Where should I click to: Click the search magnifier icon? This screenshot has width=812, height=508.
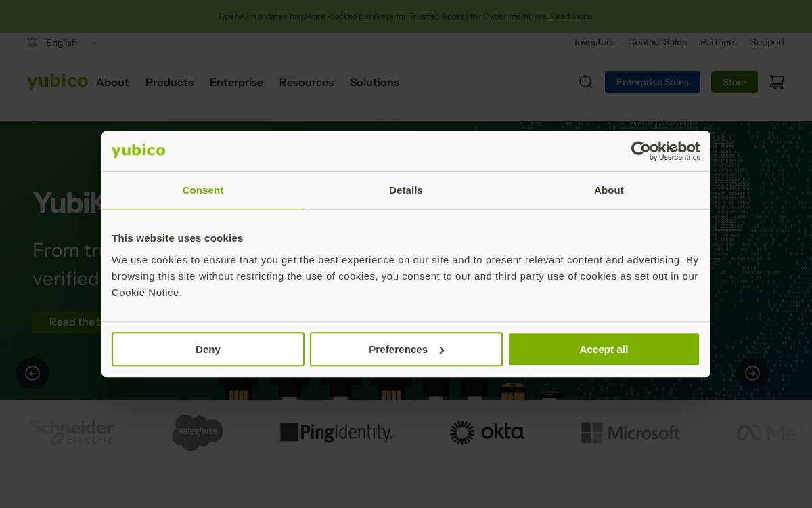[x=586, y=82]
